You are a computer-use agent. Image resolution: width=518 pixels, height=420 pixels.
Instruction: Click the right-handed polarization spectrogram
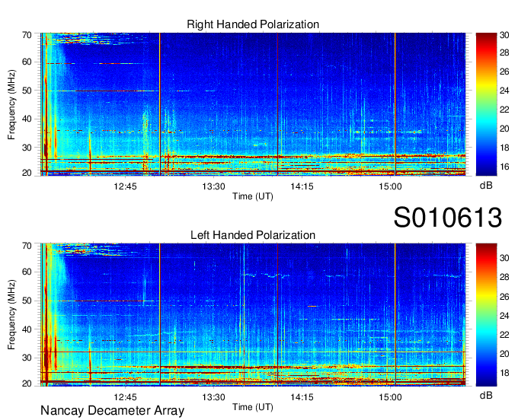coord(253,104)
